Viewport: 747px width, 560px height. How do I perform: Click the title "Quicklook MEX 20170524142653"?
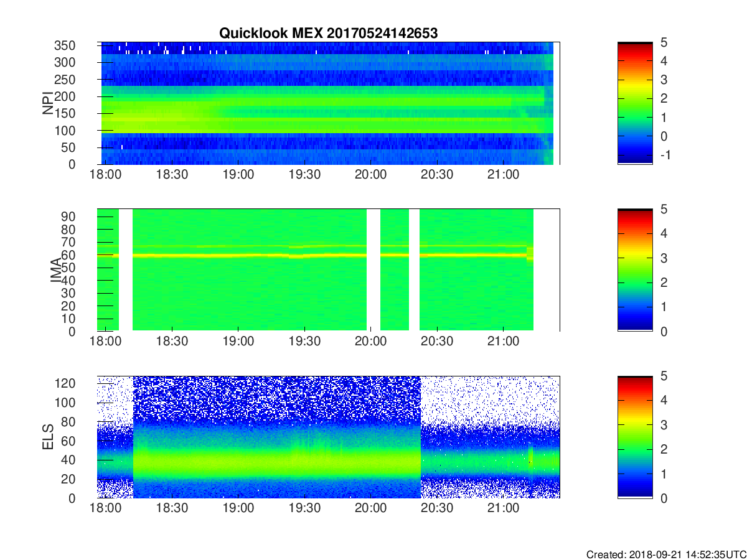point(328,33)
